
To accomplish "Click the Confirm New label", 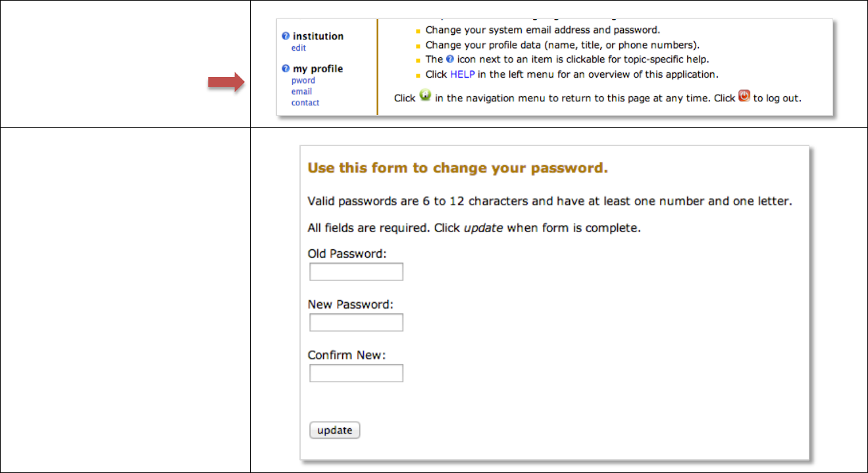I will pyautogui.click(x=346, y=355).
